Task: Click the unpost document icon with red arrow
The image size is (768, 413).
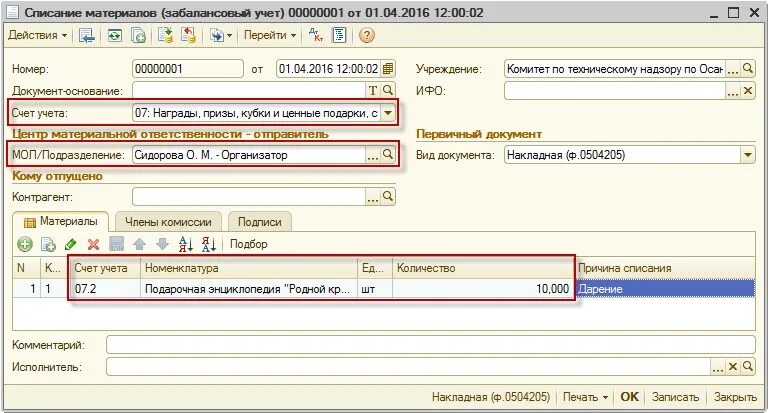Action: click(x=189, y=35)
